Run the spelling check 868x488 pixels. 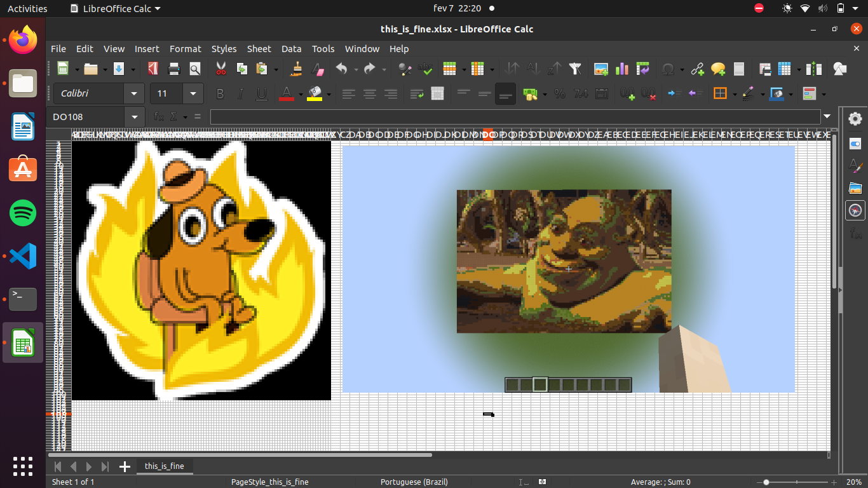[425, 69]
